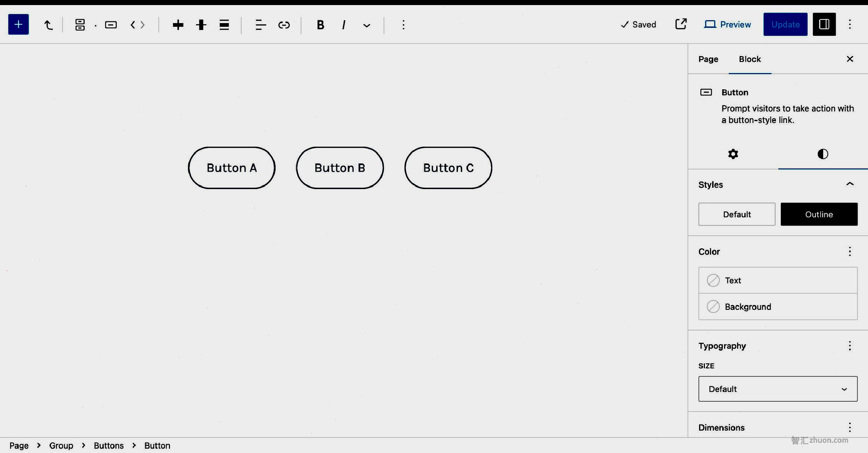Open more rich text controls dropdown
868x453 pixels.
[x=367, y=25]
